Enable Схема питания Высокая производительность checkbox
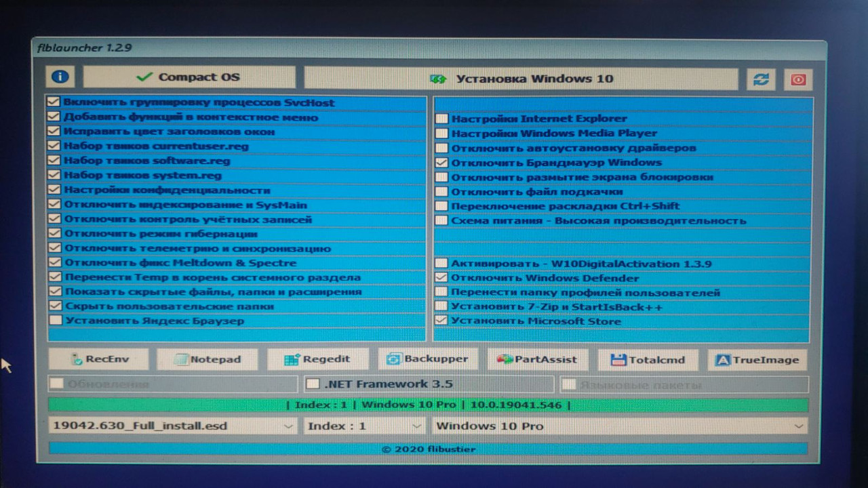Screen dimensions: 868x488 (441, 220)
